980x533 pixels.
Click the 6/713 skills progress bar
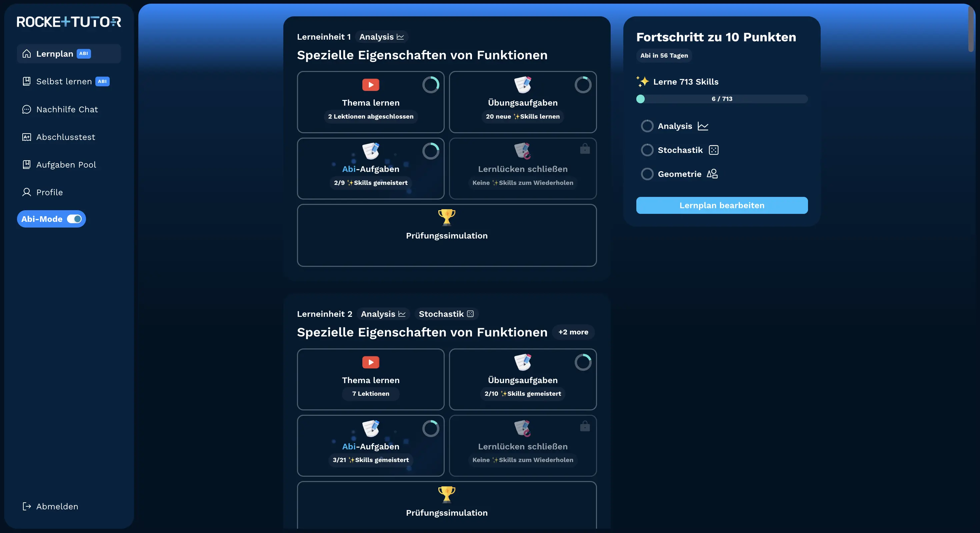tap(721, 99)
